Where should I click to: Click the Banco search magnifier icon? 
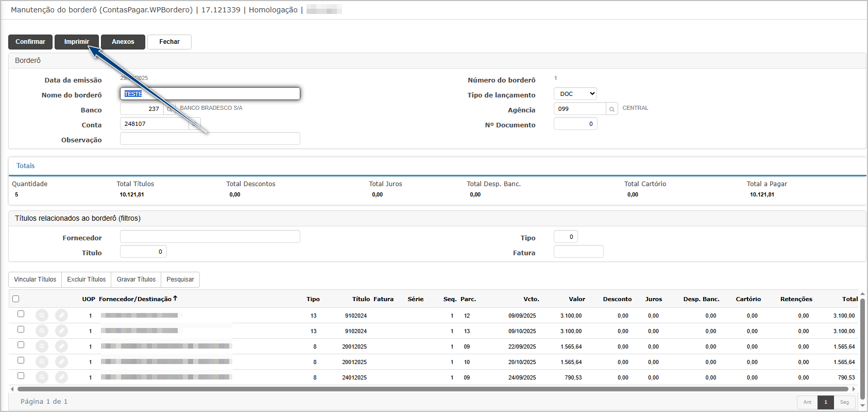pyautogui.click(x=169, y=109)
